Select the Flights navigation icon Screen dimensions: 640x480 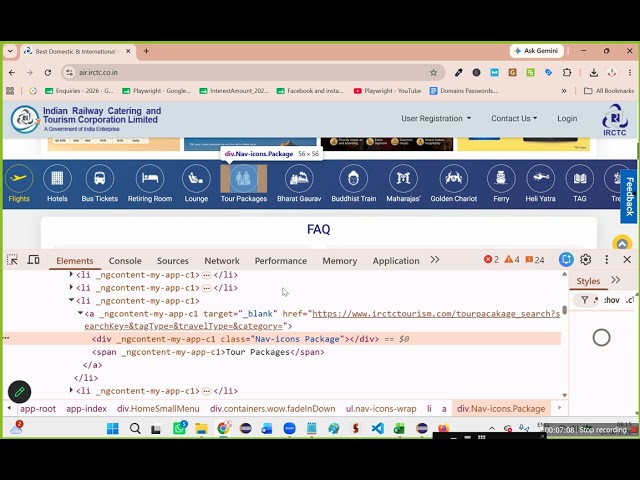tap(19, 178)
